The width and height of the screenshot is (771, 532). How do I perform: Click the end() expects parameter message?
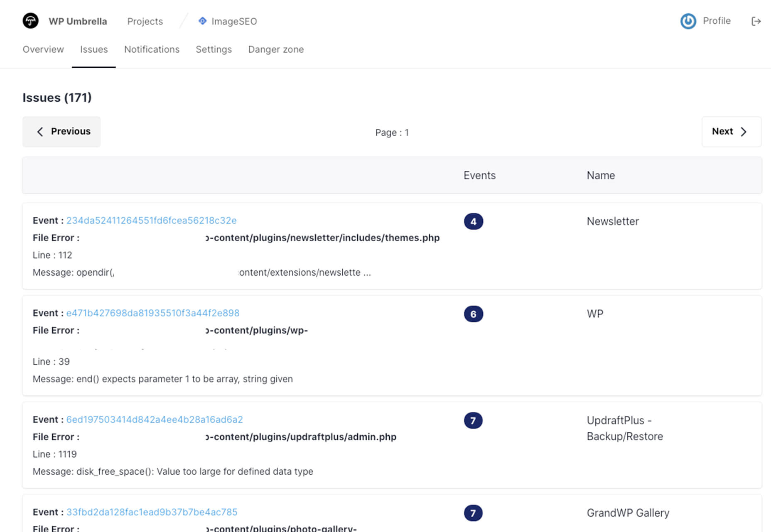(x=163, y=379)
